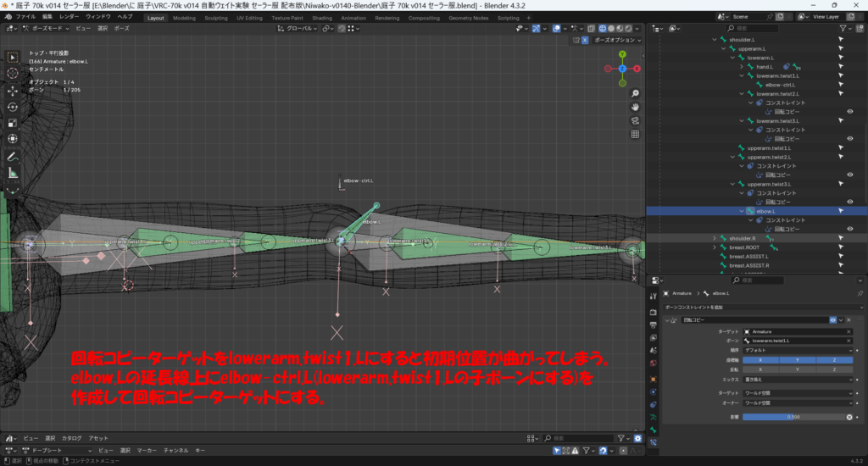Click the ポーズ menu in the viewport header
The width and height of the screenshot is (868, 466).
(x=122, y=28)
